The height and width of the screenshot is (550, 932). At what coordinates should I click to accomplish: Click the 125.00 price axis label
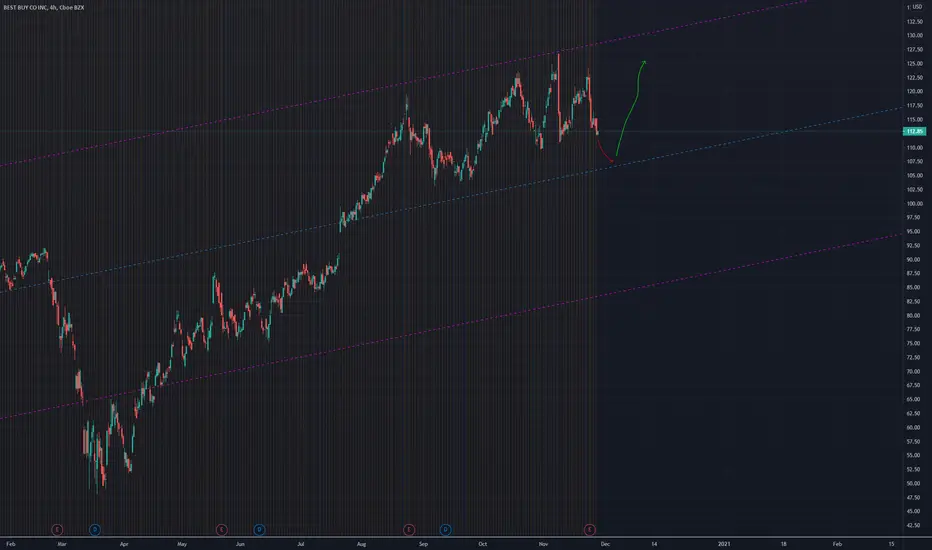point(914,64)
